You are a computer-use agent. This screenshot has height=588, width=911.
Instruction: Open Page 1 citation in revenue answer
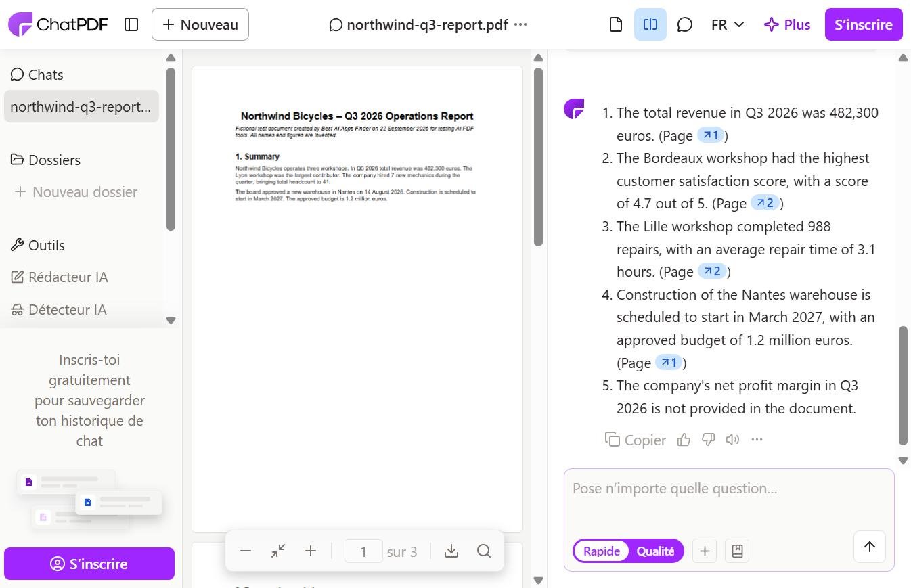pyautogui.click(x=711, y=135)
